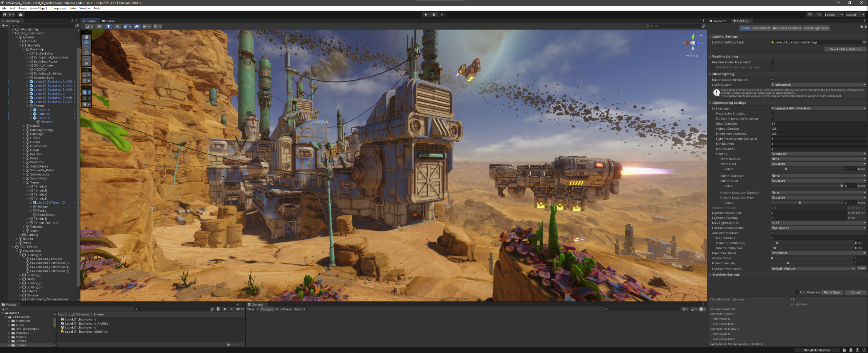Click the Play button
868x353 pixels.
click(x=426, y=15)
